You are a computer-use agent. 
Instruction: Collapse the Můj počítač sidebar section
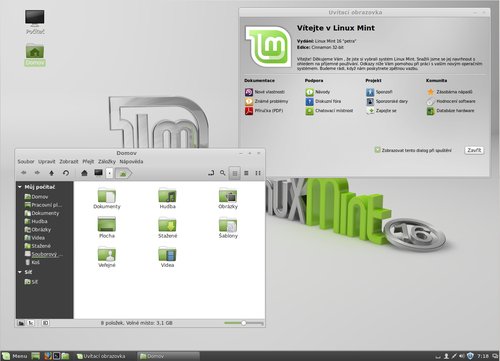coord(20,187)
